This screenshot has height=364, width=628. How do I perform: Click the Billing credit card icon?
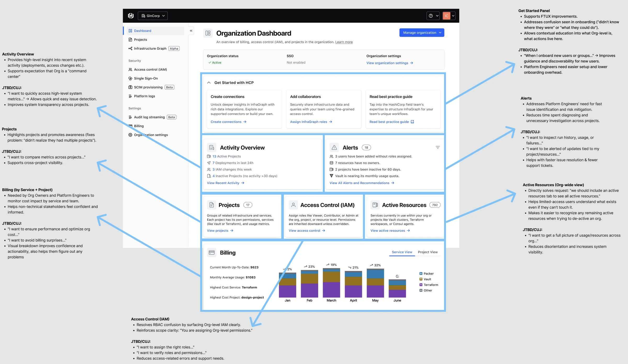click(x=212, y=252)
